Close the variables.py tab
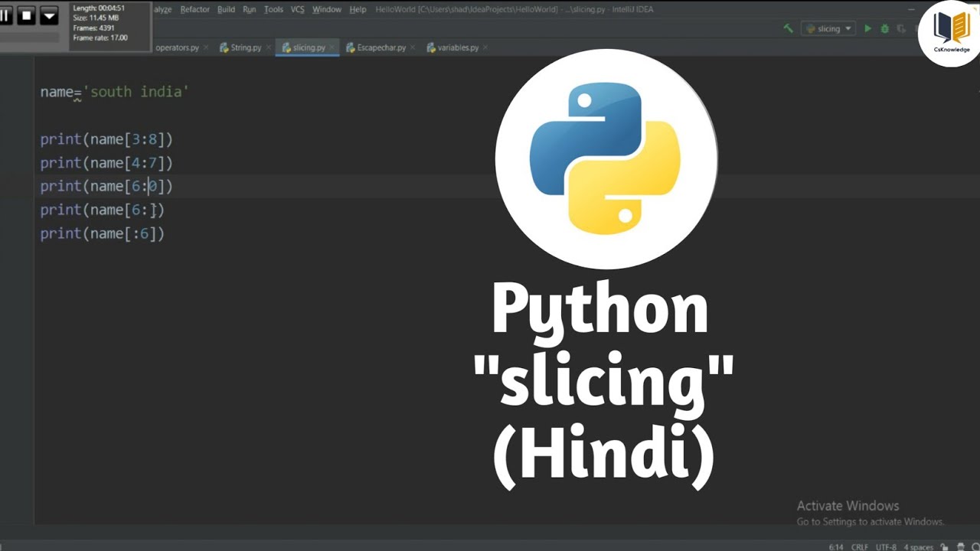Image resolution: width=980 pixels, height=551 pixels. coord(485,47)
